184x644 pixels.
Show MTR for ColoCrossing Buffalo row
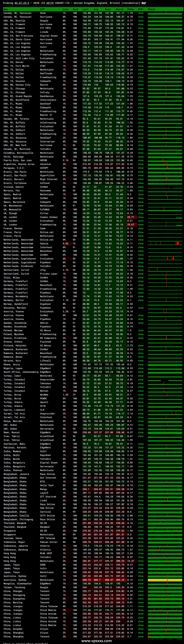141,123
